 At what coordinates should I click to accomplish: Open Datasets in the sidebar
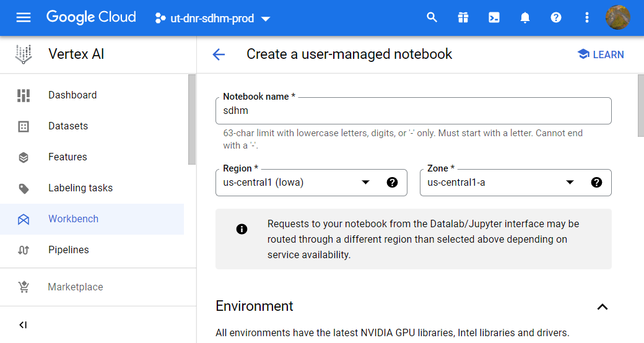[x=68, y=126]
